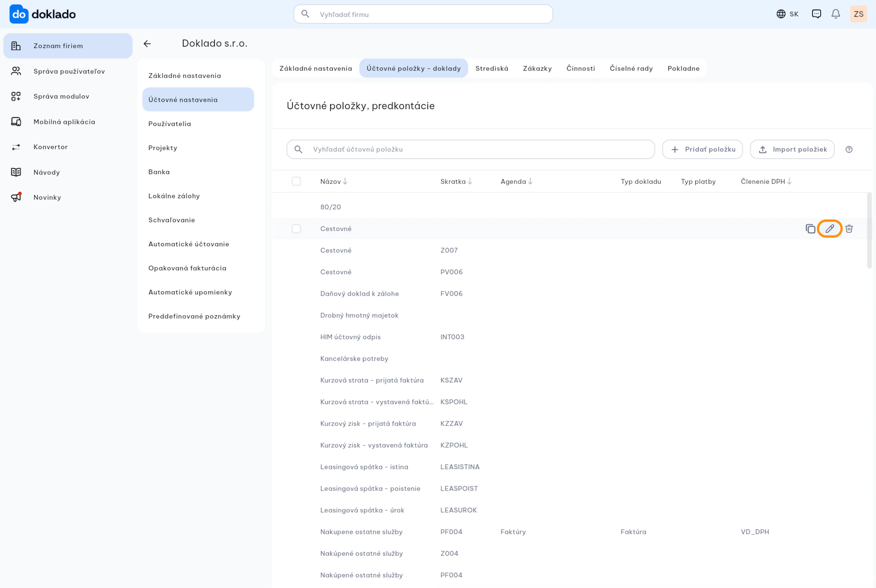The width and height of the screenshot is (876, 588).
Task: Open Správa modulov in sidebar
Action: point(68,96)
